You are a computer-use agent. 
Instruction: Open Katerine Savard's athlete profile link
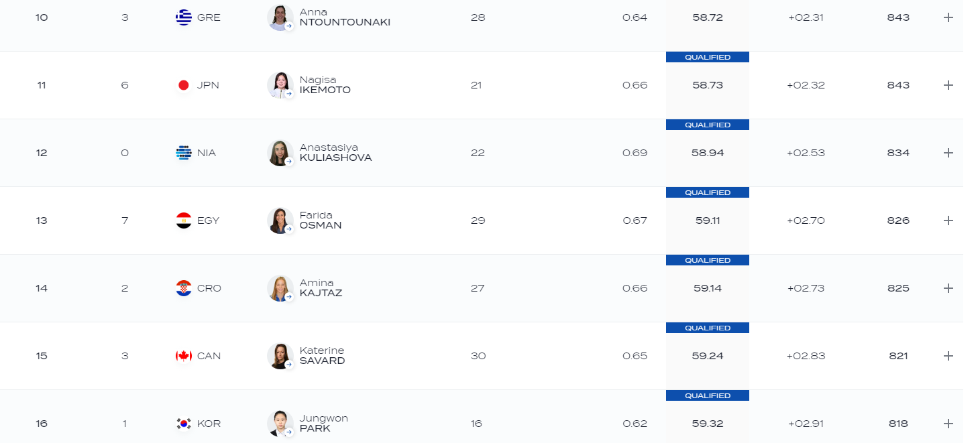click(322, 356)
